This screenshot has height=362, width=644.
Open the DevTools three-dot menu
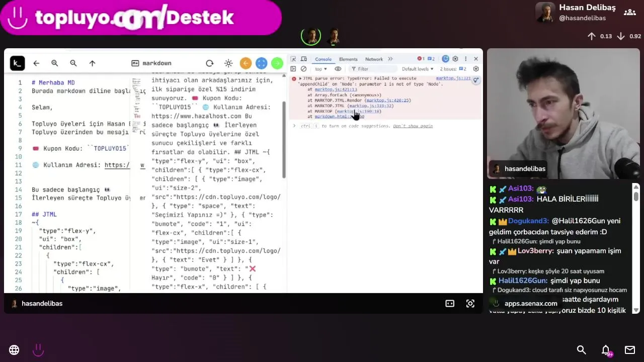point(465,59)
